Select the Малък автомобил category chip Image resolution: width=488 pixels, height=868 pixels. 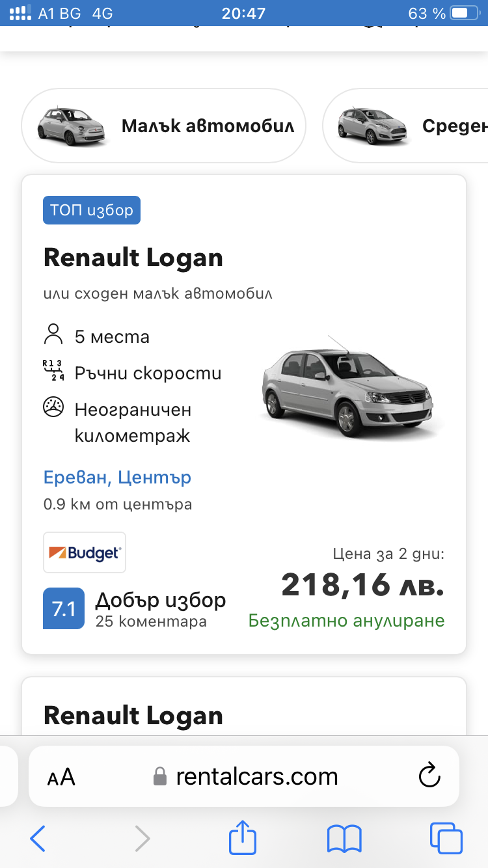pos(163,126)
